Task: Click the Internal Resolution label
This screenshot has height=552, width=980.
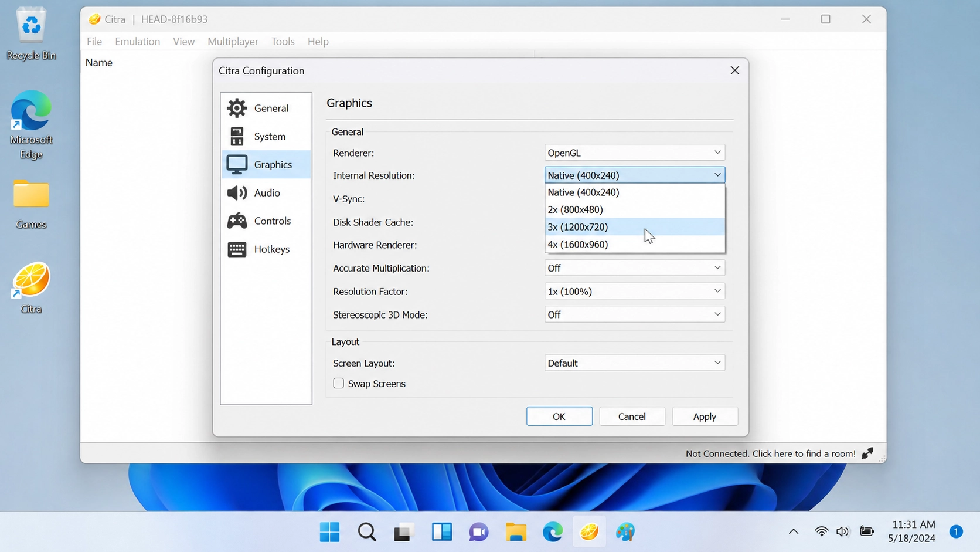Action: [x=373, y=175]
